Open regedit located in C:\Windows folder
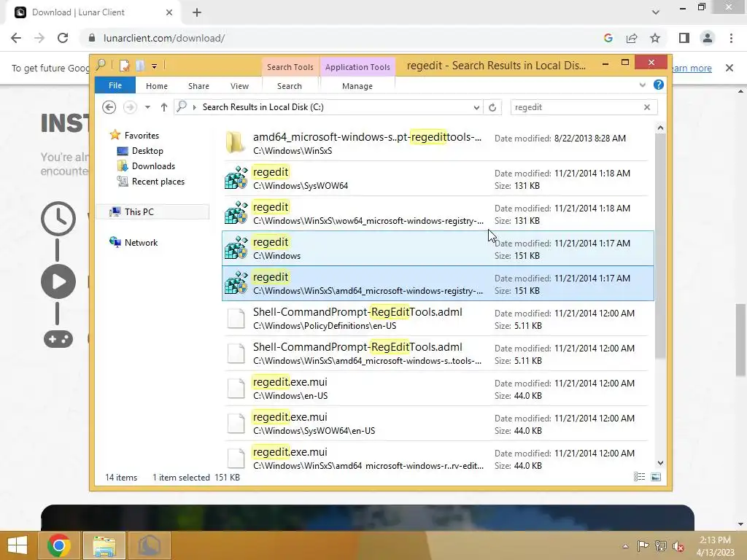 [x=438, y=249]
